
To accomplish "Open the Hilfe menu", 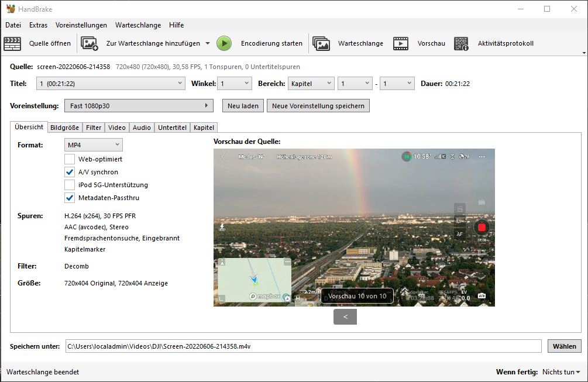I will click(x=176, y=25).
